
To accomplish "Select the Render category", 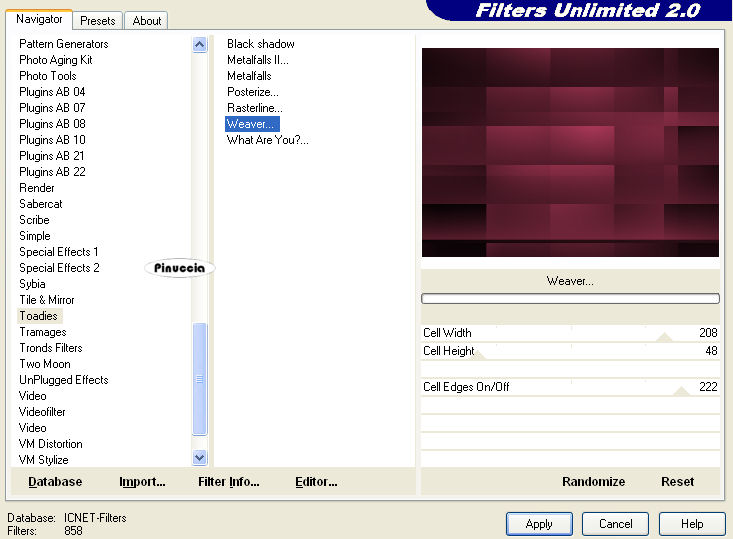I will coord(37,188).
